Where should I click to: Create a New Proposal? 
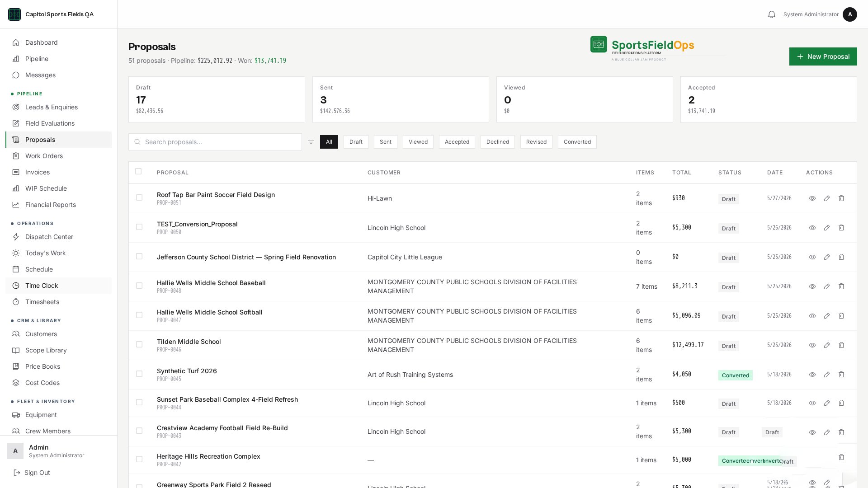pos(823,56)
